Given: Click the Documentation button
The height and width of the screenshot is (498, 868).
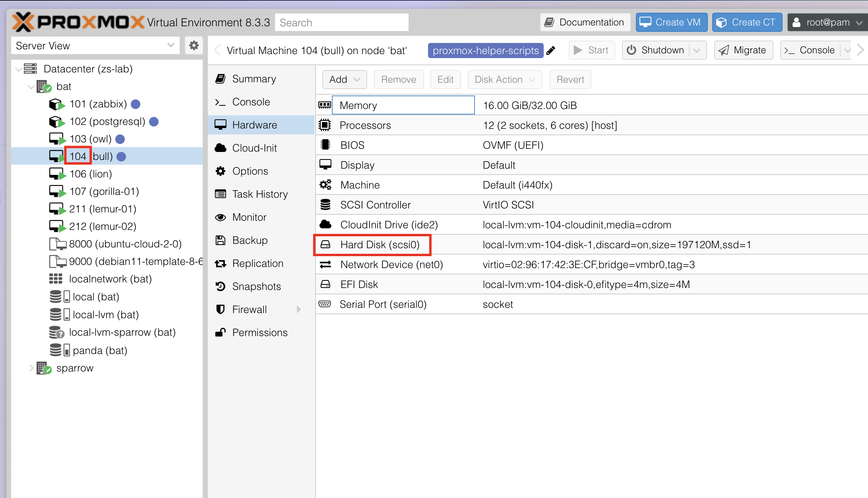Looking at the screenshot, I should click(x=585, y=22).
